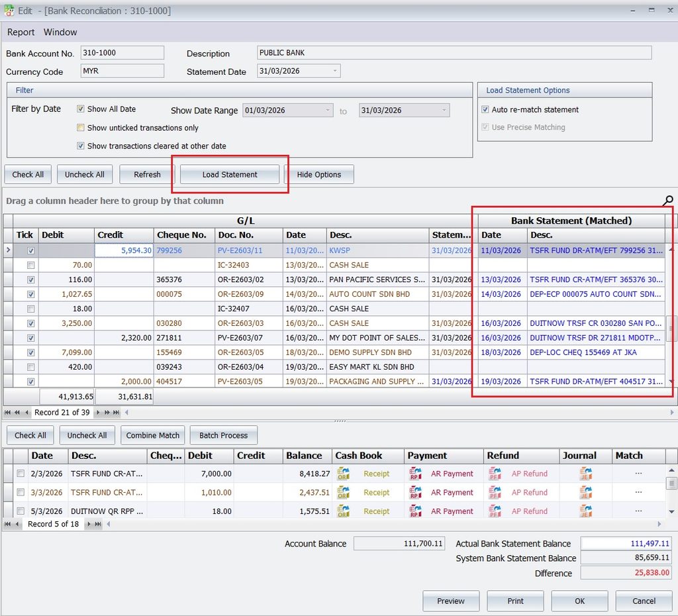Enable Show unticked transactions only
Screen dimensions: 678x616
point(80,128)
